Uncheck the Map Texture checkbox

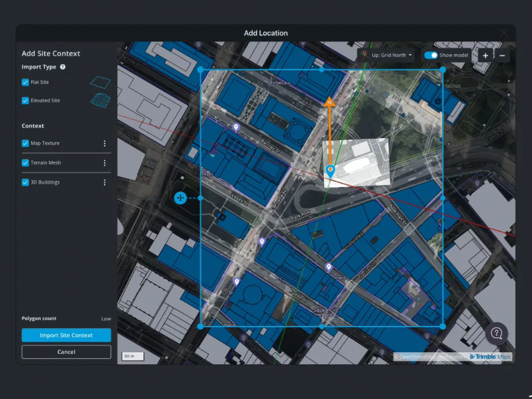(25, 143)
